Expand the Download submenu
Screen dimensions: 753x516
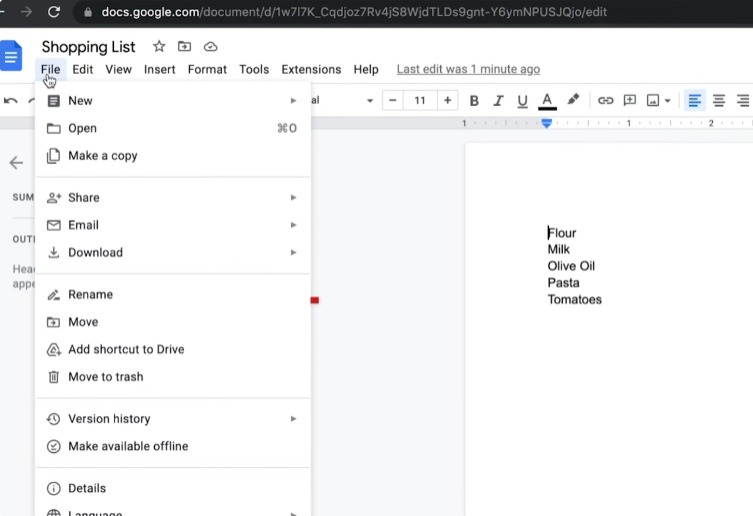tap(172, 252)
